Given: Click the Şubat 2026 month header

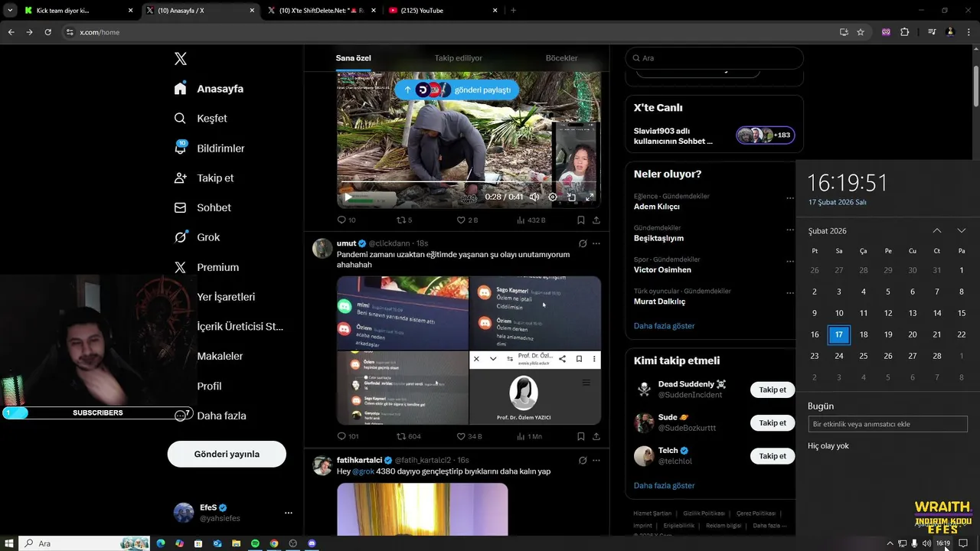Looking at the screenshot, I should coord(827,230).
